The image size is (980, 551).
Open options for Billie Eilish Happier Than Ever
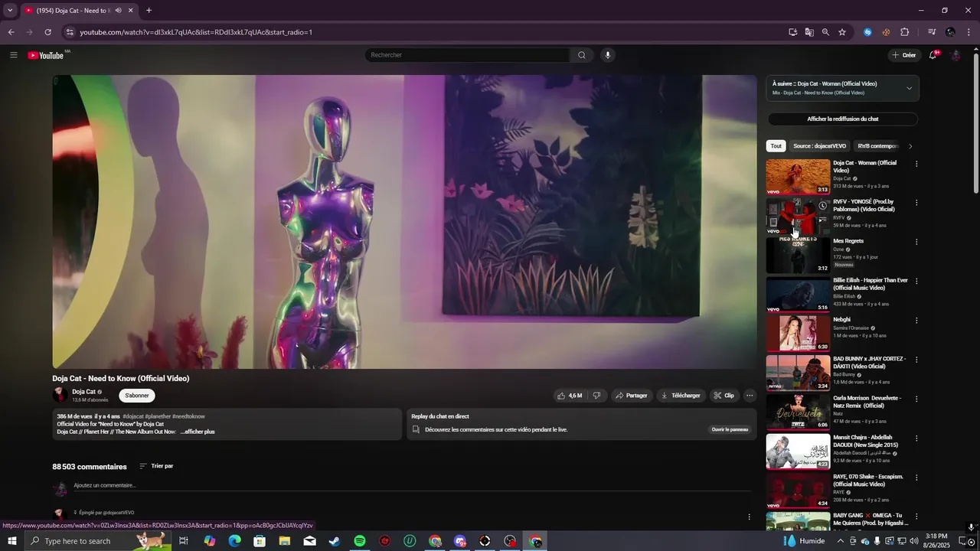coord(916,281)
